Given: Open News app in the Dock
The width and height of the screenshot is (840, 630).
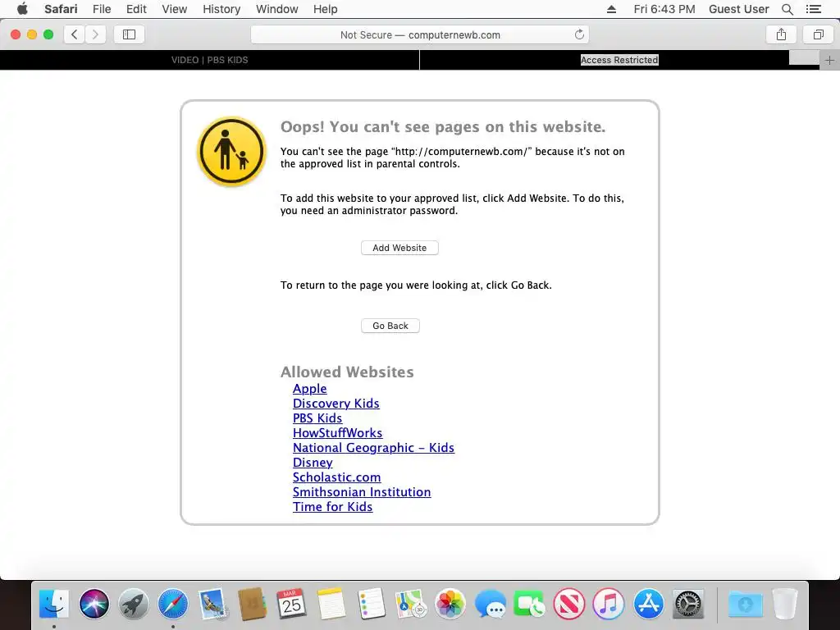Looking at the screenshot, I should pos(569,604).
